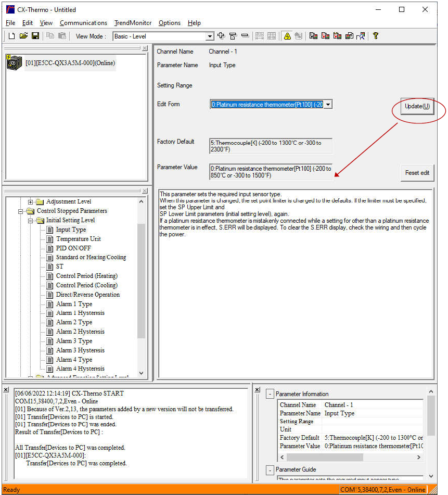The height and width of the screenshot is (495, 448).
Task: Select the E5CC controller device icon
Action: pyautogui.click(x=14, y=62)
